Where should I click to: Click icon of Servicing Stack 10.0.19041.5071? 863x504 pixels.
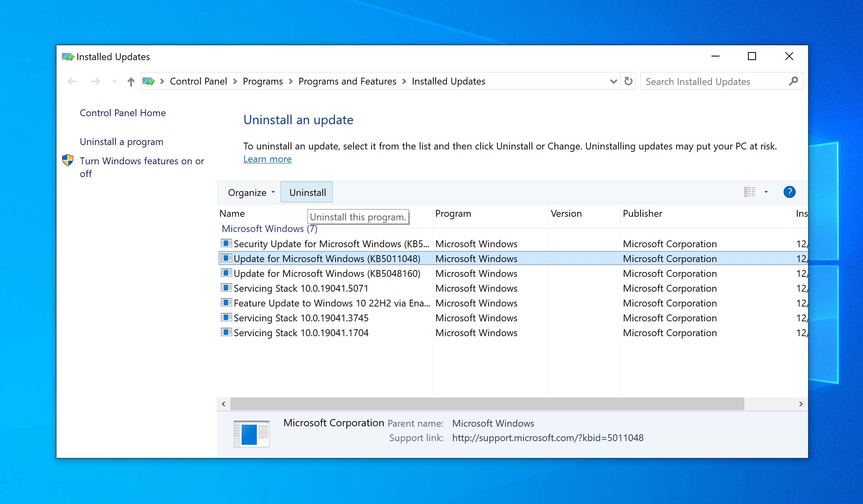click(x=226, y=288)
